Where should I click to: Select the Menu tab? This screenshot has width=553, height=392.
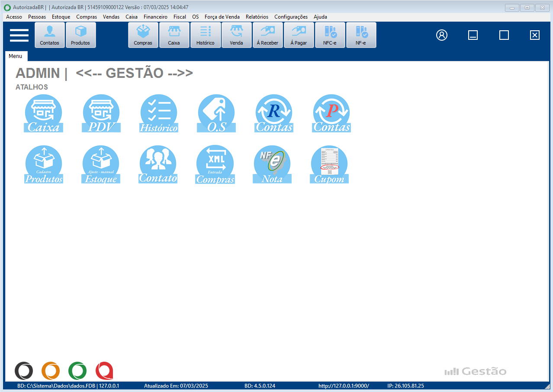point(16,56)
